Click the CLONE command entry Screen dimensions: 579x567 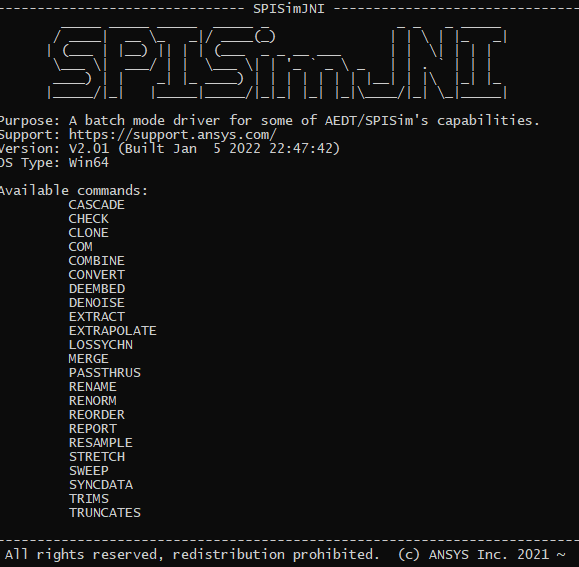(x=89, y=233)
